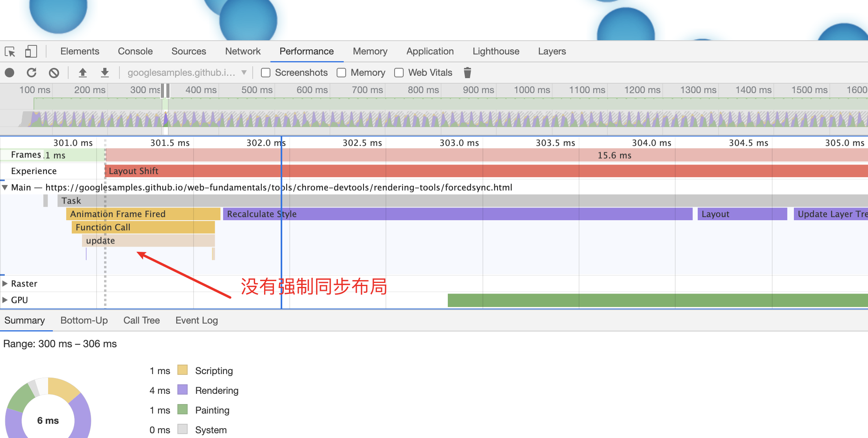868x438 pixels.
Task: Click the reload and profile icon
Action: pyautogui.click(x=32, y=73)
